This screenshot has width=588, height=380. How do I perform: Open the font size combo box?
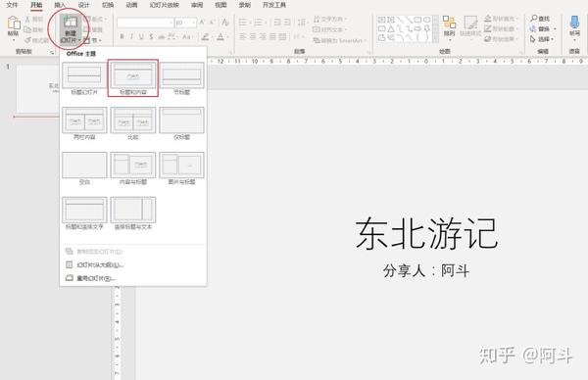click(185, 23)
